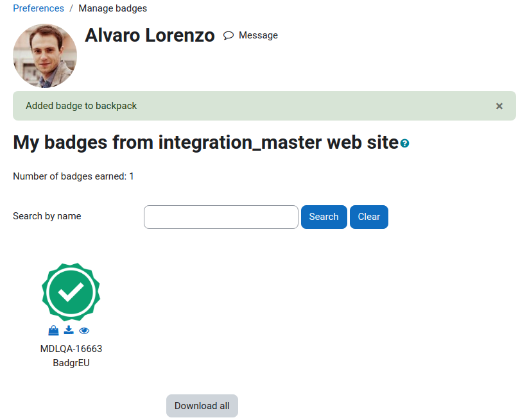Download the MDLQA-16663 BadgrEU badge icon
The height and width of the screenshot is (420, 527).
[69, 330]
